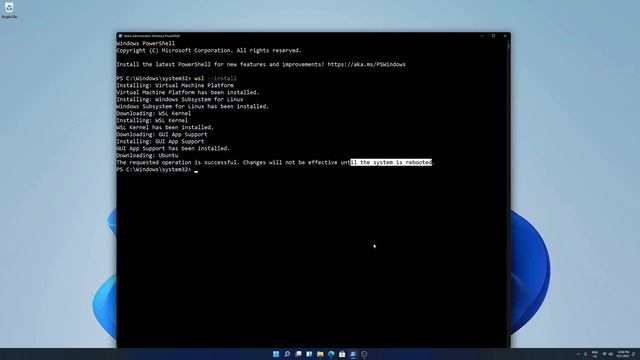Click 'Installing: Windows Subsystem for Linux' line

tap(180, 99)
